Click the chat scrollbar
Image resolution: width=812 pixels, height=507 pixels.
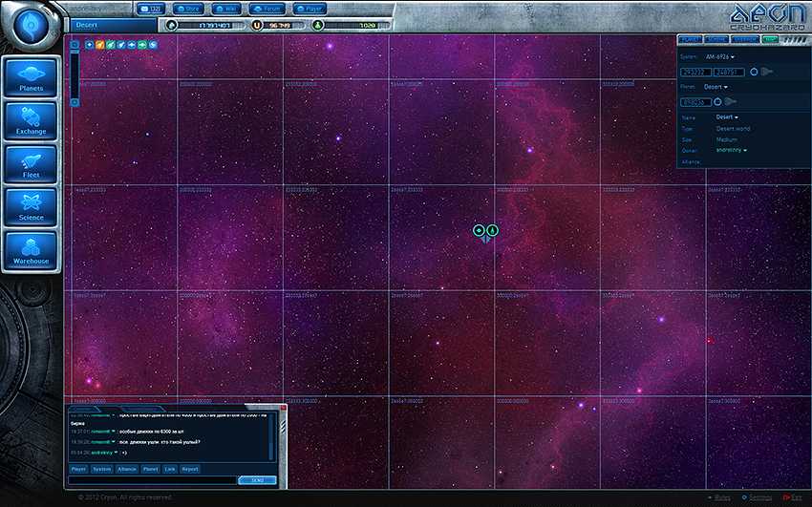tap(271, 437)
